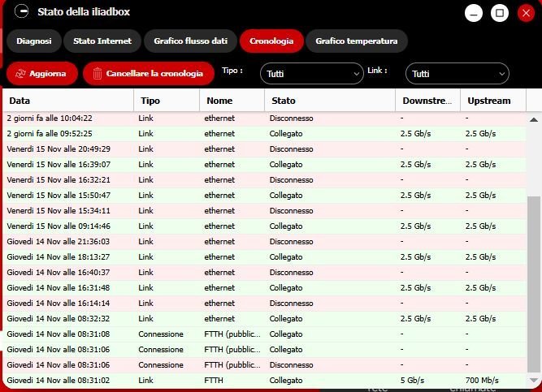Click the scrollbar down arrow

pos(534,380)
